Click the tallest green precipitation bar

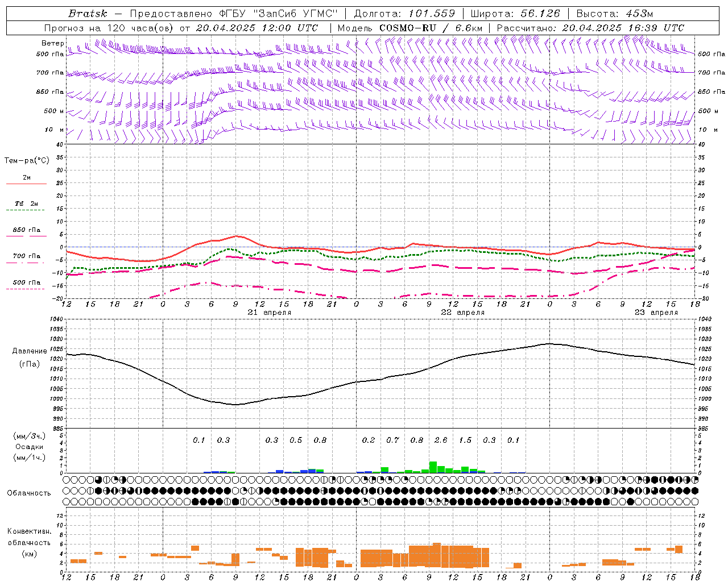(433, 467)
